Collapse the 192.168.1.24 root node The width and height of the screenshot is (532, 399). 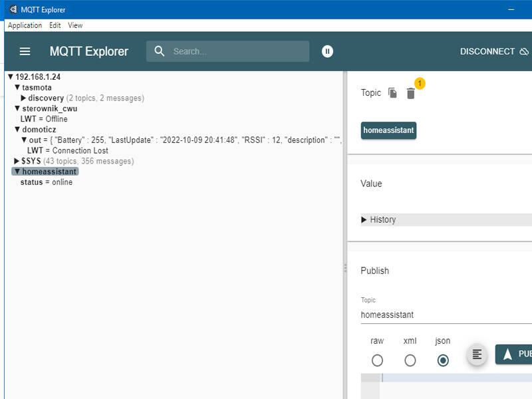coord(11,77)
